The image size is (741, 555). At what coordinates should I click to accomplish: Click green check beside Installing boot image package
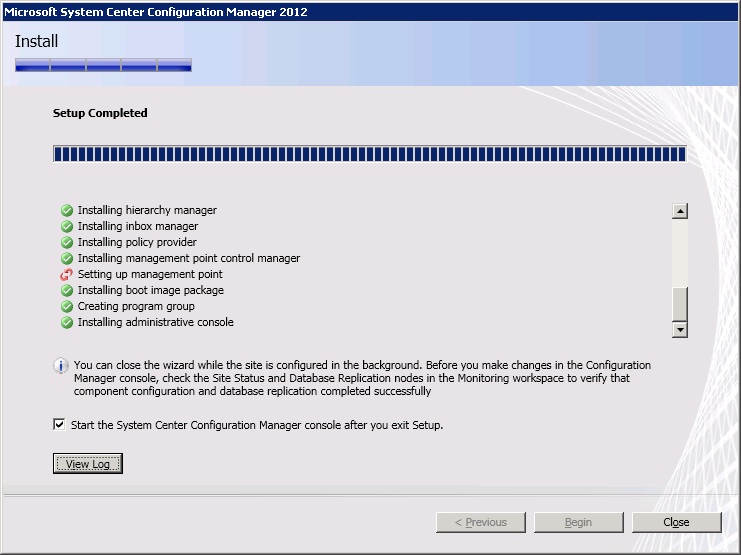pos(67,290)
